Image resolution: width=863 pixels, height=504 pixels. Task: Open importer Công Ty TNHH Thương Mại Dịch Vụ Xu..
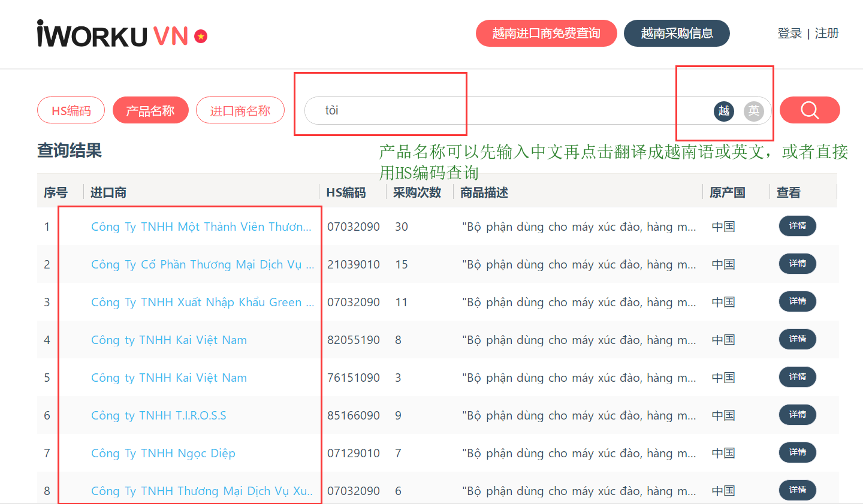pos(202,491)
